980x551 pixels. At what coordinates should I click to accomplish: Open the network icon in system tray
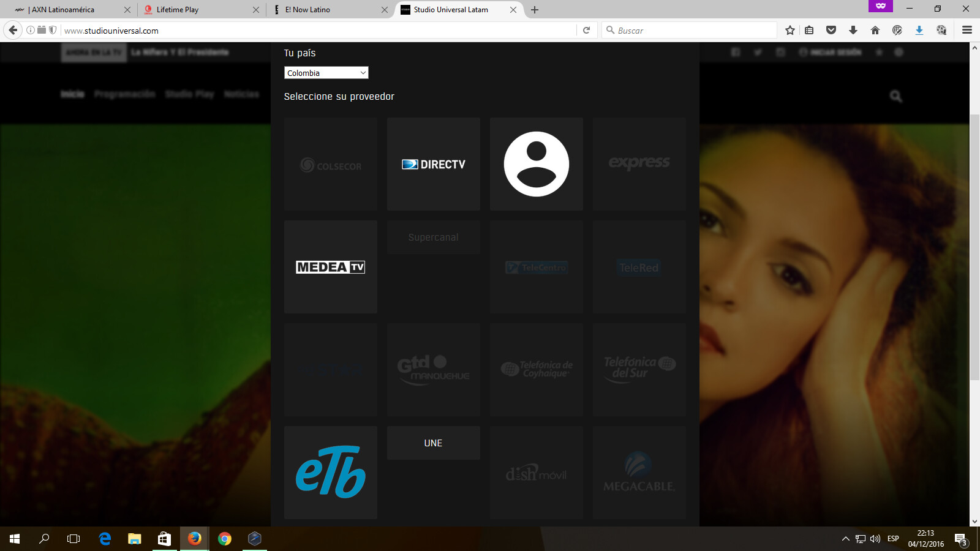pyautogui.click(x=861, y=539)
